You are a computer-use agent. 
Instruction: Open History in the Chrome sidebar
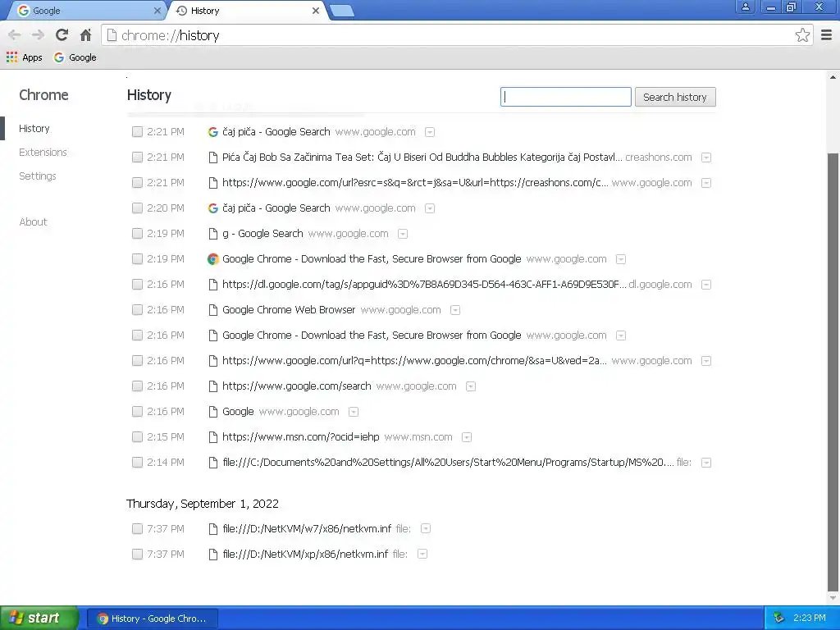34,129
